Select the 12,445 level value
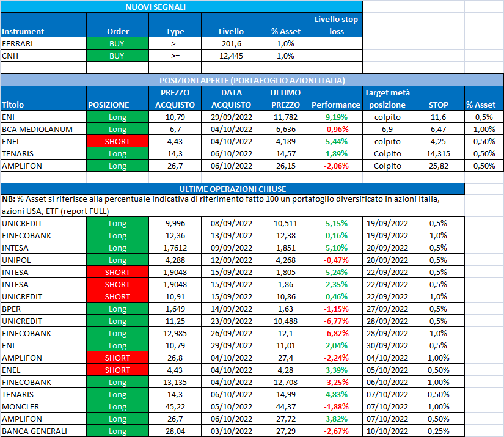Viewport: 504px width, 437px height. point(232,56)
